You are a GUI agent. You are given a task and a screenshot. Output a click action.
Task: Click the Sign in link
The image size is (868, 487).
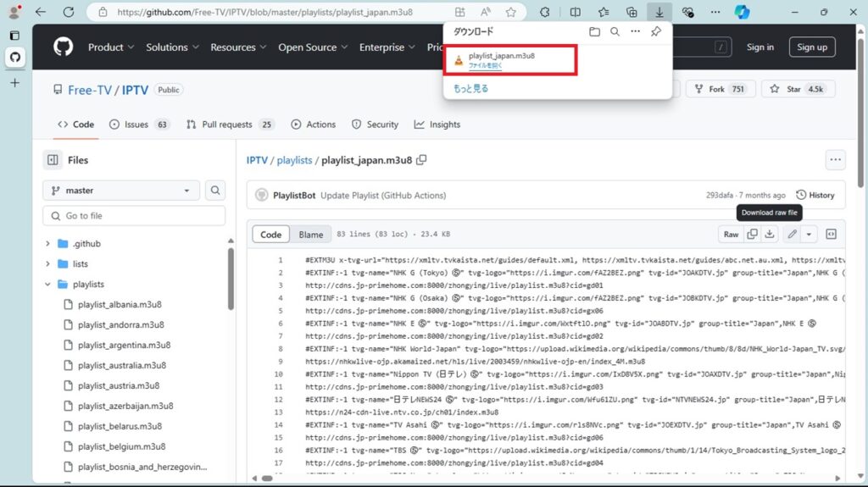click(x=760, y=47)
